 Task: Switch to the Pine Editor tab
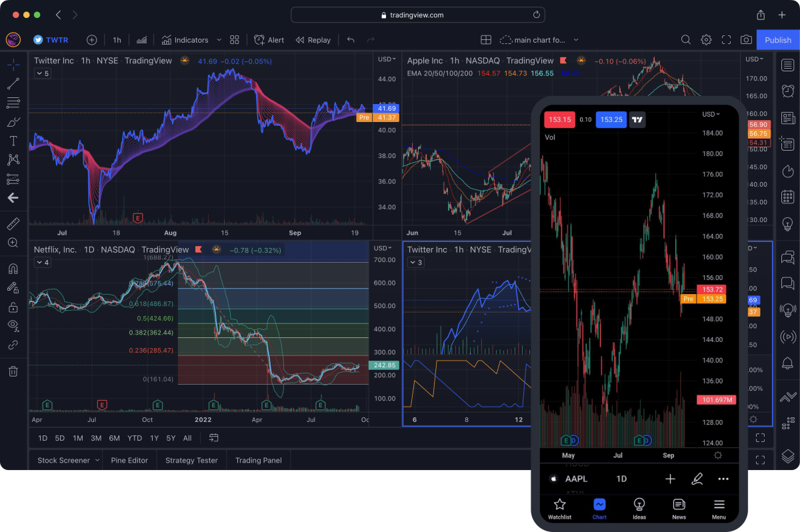tap(129, 460)
